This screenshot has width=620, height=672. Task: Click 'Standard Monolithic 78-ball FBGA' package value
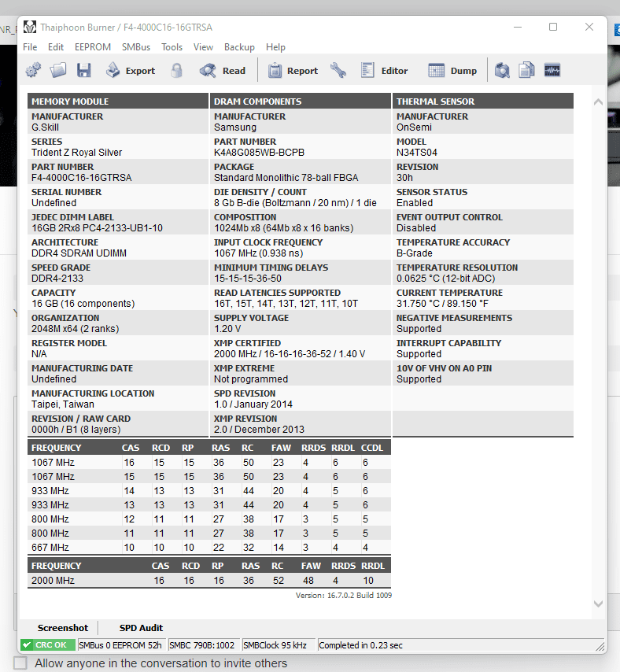(x=286, y=177)
